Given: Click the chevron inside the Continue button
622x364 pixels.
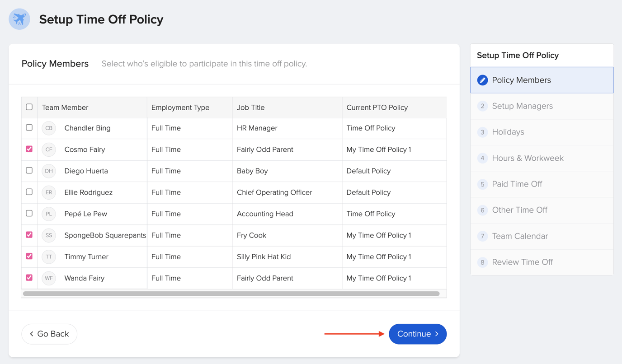Looking at the screenshot, I should [x=437, y=334].
